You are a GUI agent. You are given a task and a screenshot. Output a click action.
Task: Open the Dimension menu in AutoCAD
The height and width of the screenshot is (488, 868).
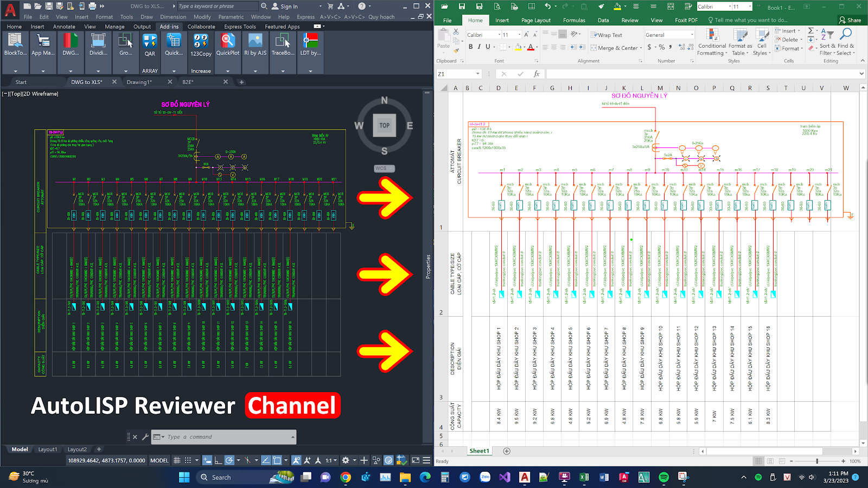[173, 17]
